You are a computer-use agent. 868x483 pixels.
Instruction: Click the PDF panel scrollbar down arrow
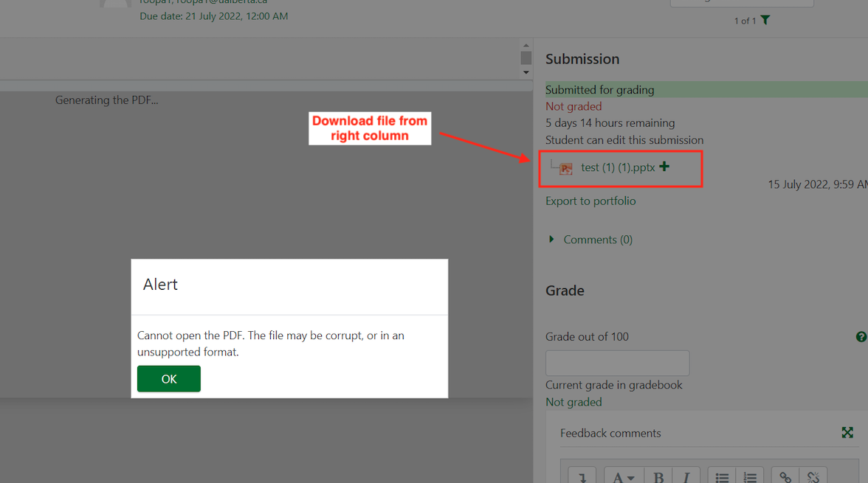(x=526, y=72)
